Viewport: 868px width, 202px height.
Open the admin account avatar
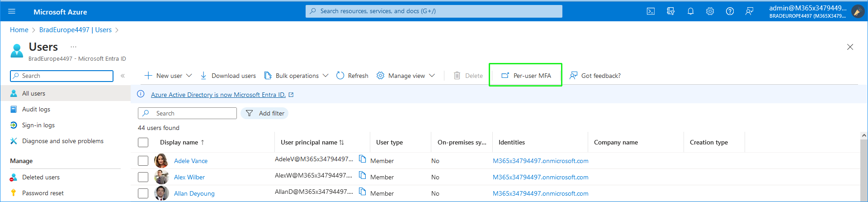click(x=858, y=11)
